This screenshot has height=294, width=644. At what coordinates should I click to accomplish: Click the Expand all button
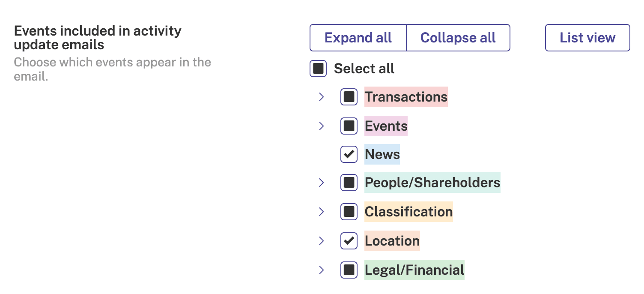358,38
